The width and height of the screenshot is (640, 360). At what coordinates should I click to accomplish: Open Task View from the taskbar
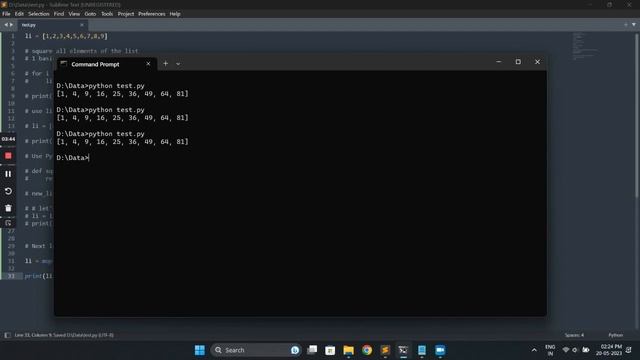(x=312, y=350)
